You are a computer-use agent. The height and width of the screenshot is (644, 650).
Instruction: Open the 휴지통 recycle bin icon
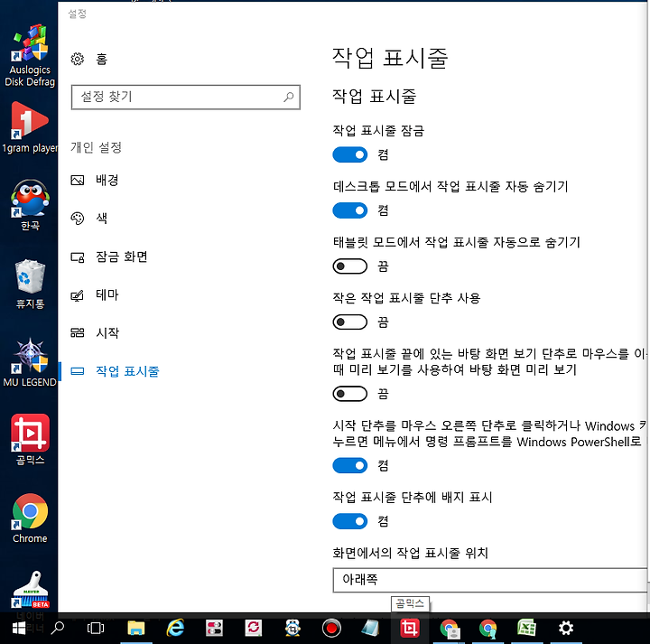tap(30, 284)
